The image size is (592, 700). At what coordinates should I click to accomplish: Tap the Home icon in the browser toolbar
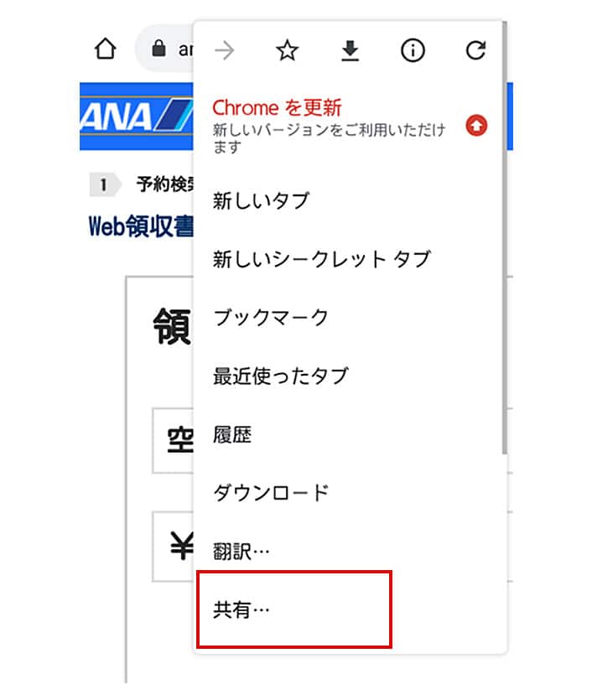[104, 49]
